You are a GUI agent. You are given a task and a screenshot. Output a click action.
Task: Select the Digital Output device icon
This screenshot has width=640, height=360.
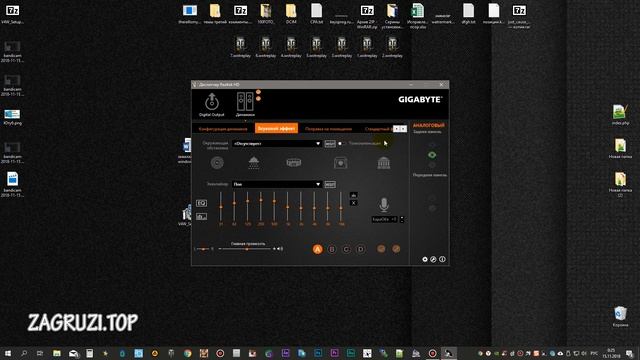211,104
